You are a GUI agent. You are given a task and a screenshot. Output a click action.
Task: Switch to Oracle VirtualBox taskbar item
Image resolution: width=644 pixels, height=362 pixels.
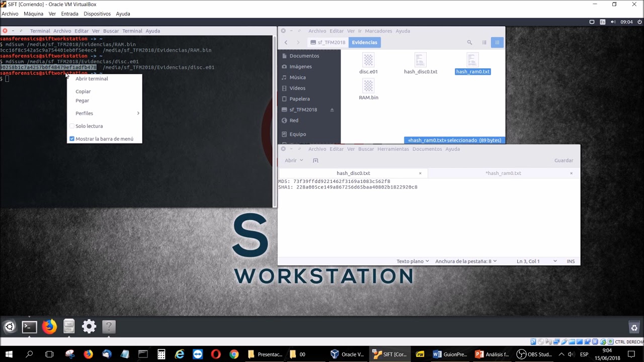[x=347, y=354]
